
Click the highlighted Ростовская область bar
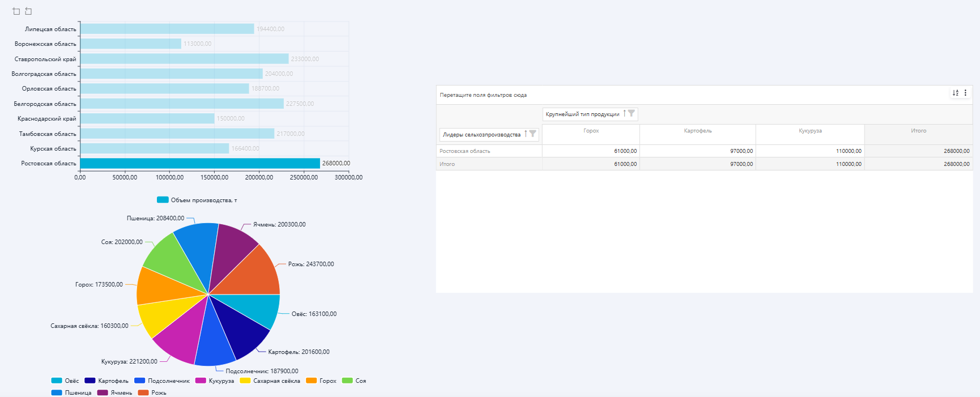point(199,164)
